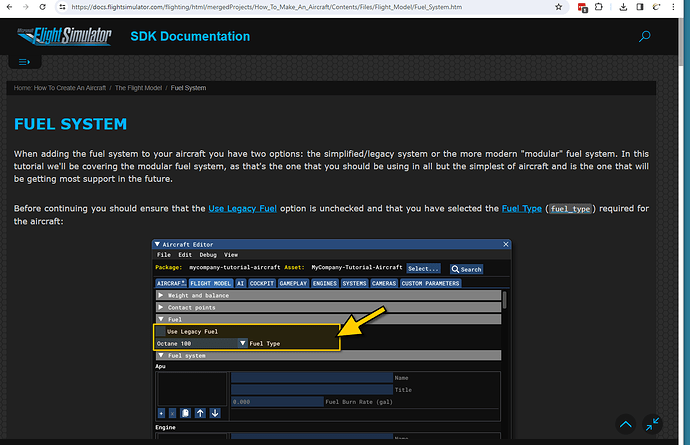Click the collapse-arrows view toggle icon

[x=652, y=425]
